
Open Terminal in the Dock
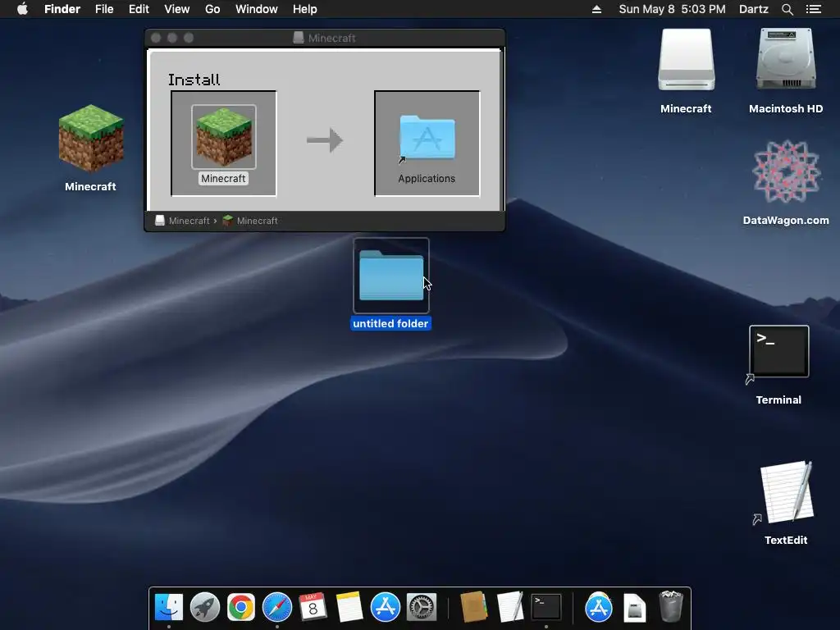coord(546,608)
